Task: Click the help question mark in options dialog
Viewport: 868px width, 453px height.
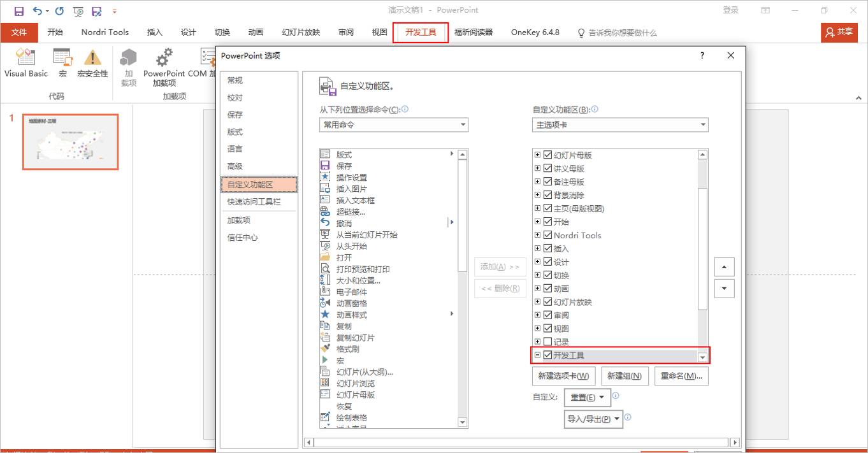Action: (702, 56)
